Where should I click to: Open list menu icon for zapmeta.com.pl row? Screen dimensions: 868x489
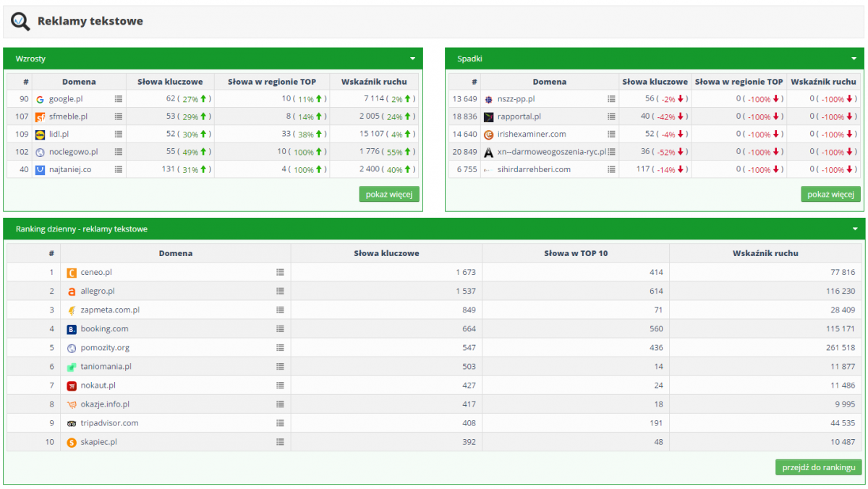(x=280, y=310)
